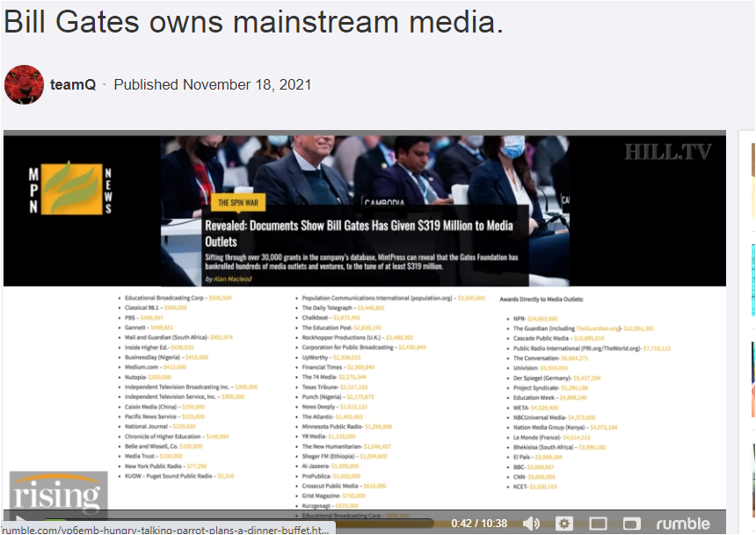Click the "Al-Jazeera" entry
Image resolution: width=756 pixels, height=535 pixels.
pos(331,466)
